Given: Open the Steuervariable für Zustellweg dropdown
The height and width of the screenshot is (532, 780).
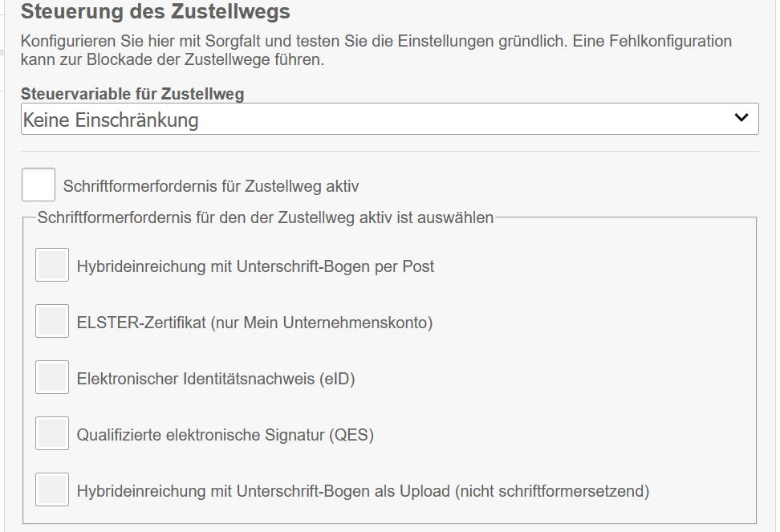Looking at the screenshot, I should coord(389,119).
